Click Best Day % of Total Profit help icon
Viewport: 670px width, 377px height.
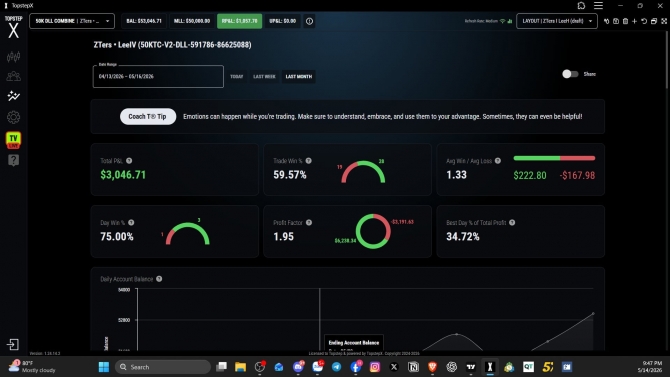512,223
